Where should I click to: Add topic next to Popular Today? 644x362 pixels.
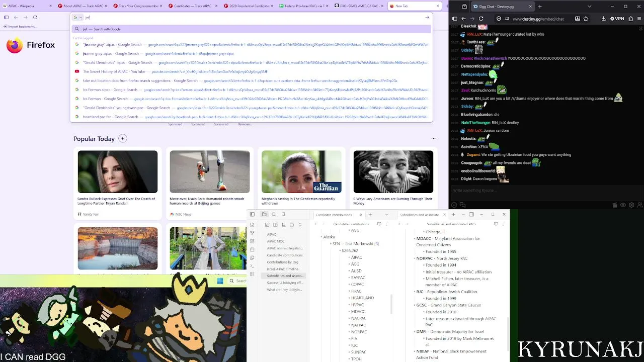(122, 138)
